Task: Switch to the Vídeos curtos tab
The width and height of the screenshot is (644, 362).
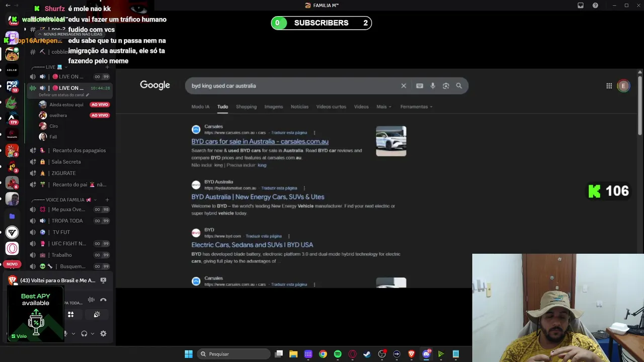Action: pyautogui.click(x=331, y=107)
